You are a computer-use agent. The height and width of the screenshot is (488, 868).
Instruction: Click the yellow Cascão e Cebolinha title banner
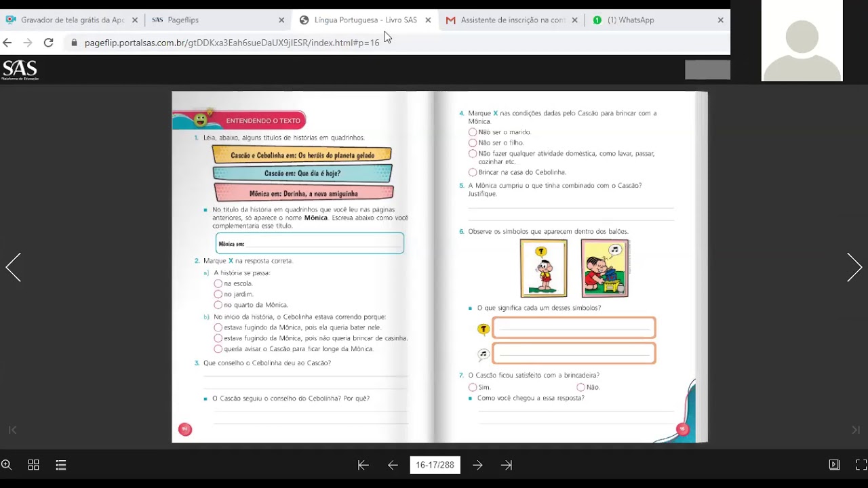pos(302,155)
